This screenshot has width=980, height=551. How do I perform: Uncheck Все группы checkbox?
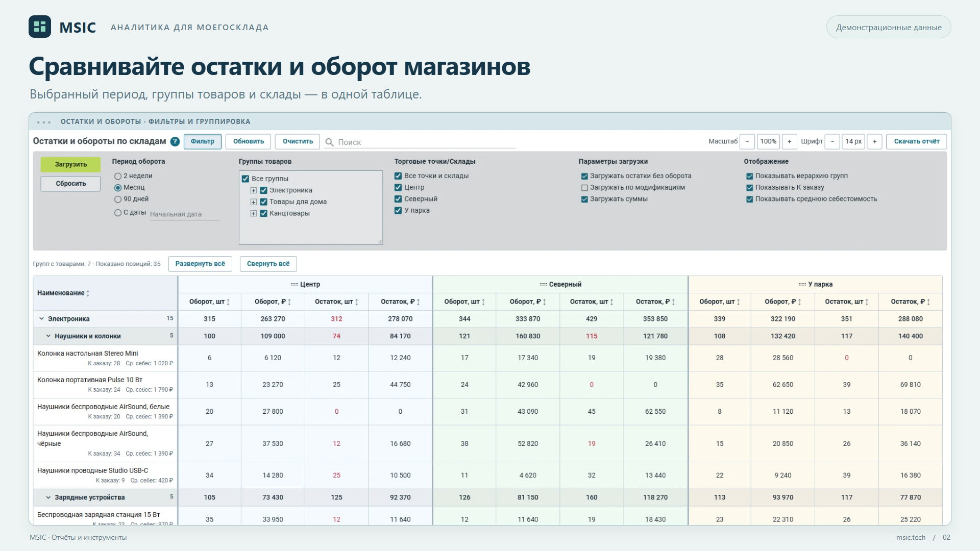coord(246,179)
